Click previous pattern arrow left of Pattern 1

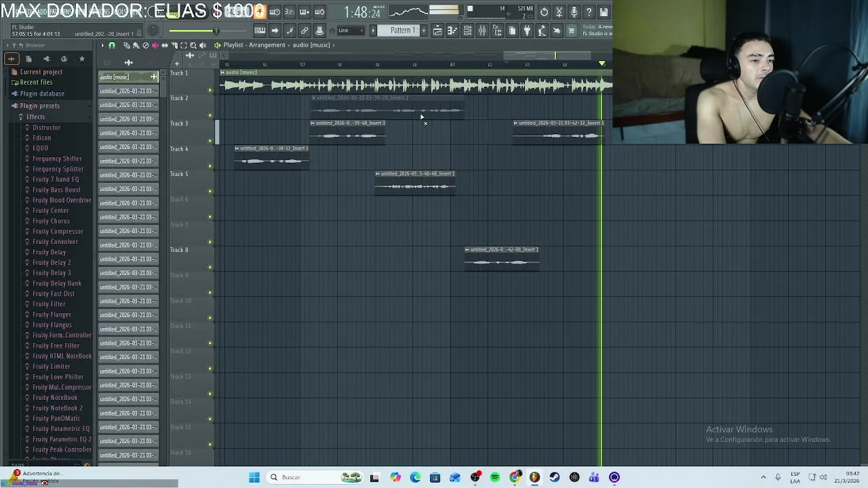pyautogui.click(x=373, y=30)
